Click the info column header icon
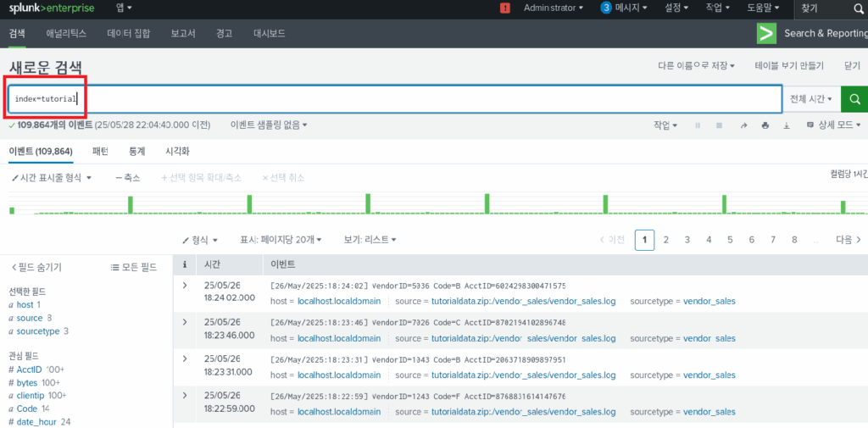868x428 pixels. tap(185, 264)
